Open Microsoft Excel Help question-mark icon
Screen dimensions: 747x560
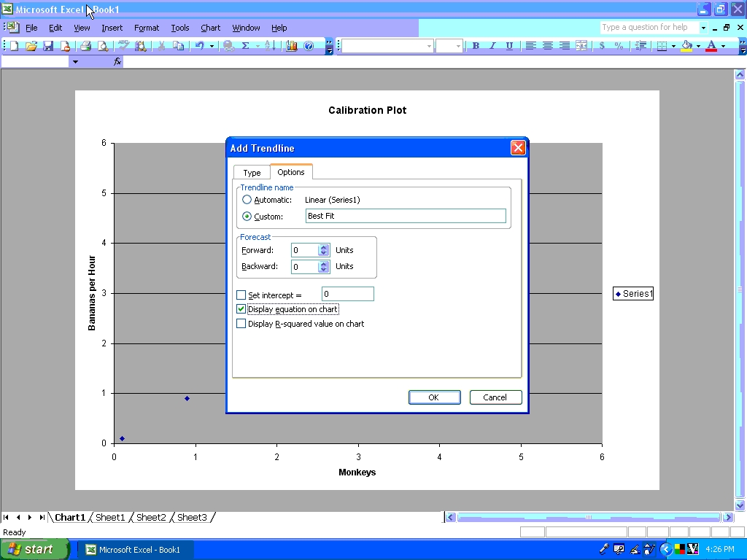[x=309, y=46]
